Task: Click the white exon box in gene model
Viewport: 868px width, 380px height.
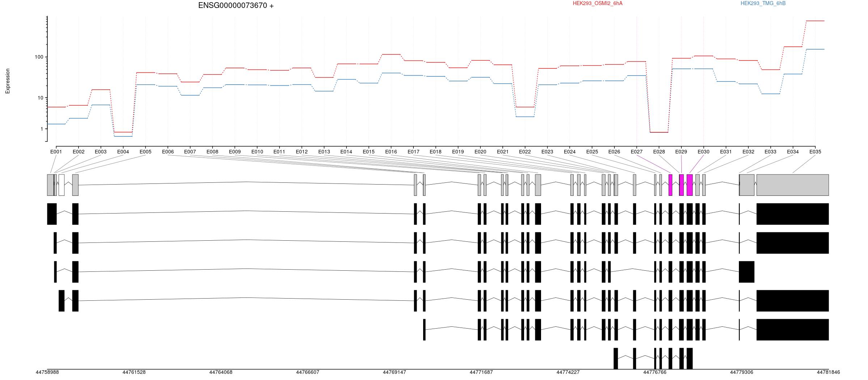Action: click(x=61, y=185)
